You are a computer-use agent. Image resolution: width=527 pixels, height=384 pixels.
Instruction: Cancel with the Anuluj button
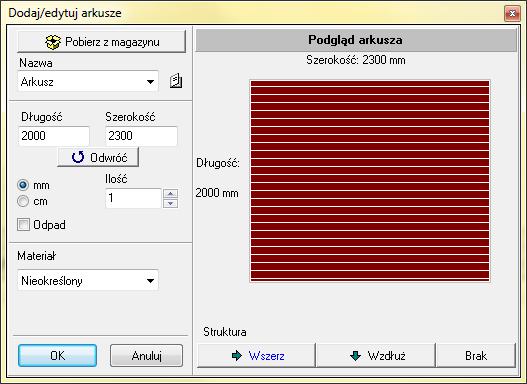pyautogui.click(x=147, y=355)
